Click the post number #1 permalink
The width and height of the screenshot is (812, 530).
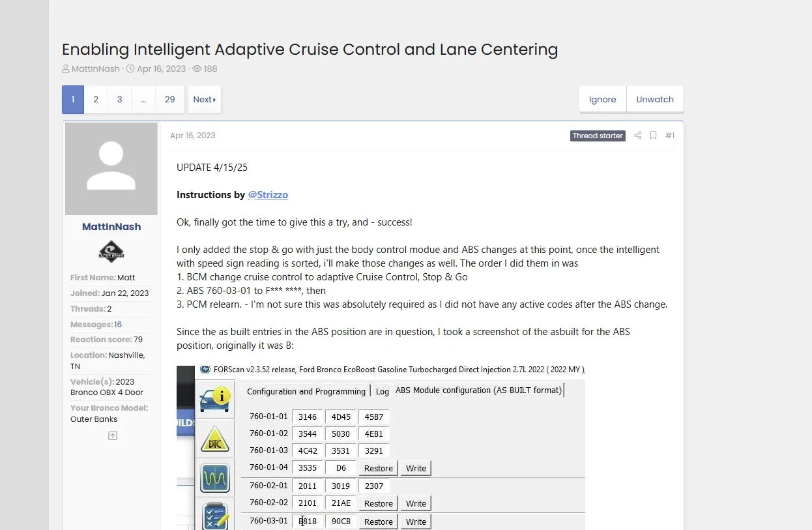(670, 136)
